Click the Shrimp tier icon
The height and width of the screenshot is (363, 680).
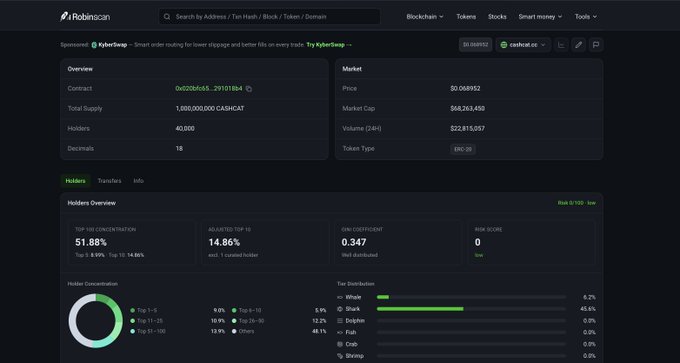(x=340, y=356)
